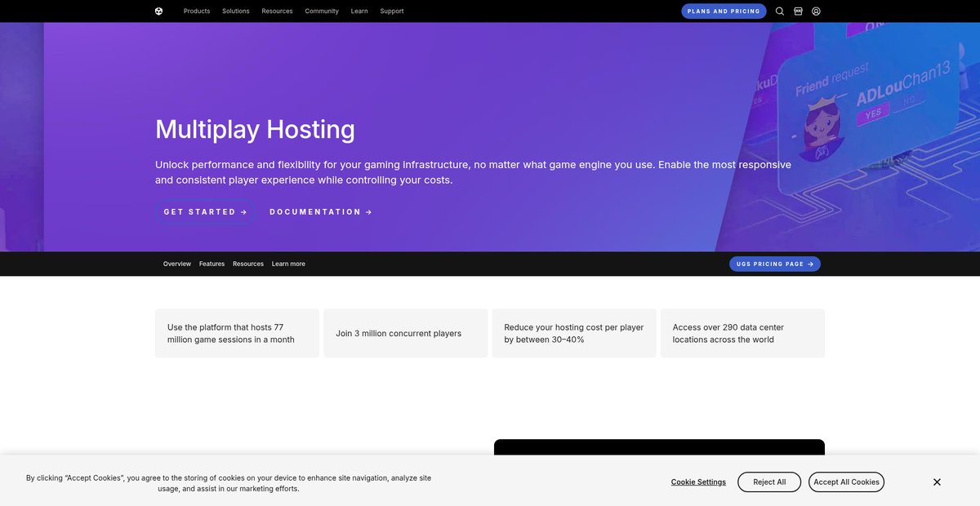Click the black video panel below cards
The height and width of the screenshot is (506, 980).
(659, 447)
